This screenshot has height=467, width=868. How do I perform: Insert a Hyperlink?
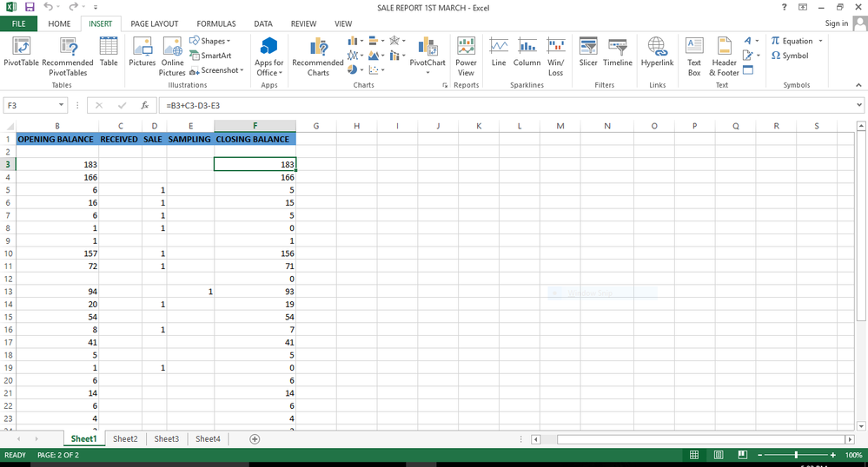pyautogui.click(x=657, y=52)
